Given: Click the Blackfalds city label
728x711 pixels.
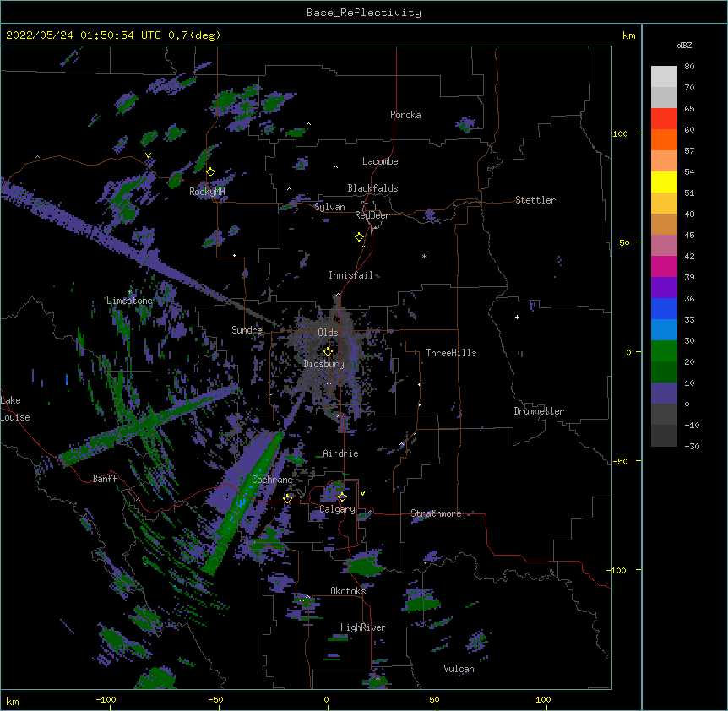Looking at the screenshot, I should coord(372,188).
